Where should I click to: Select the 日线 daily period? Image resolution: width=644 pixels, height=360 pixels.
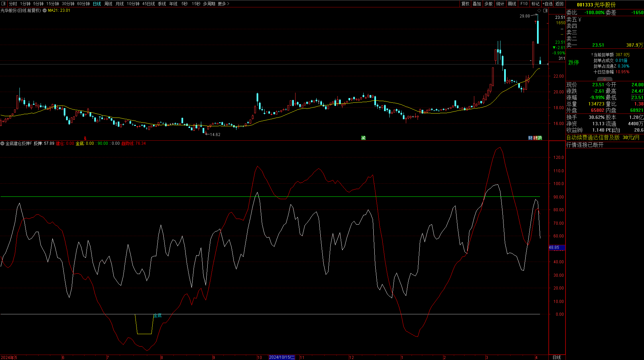click(97, 4)
